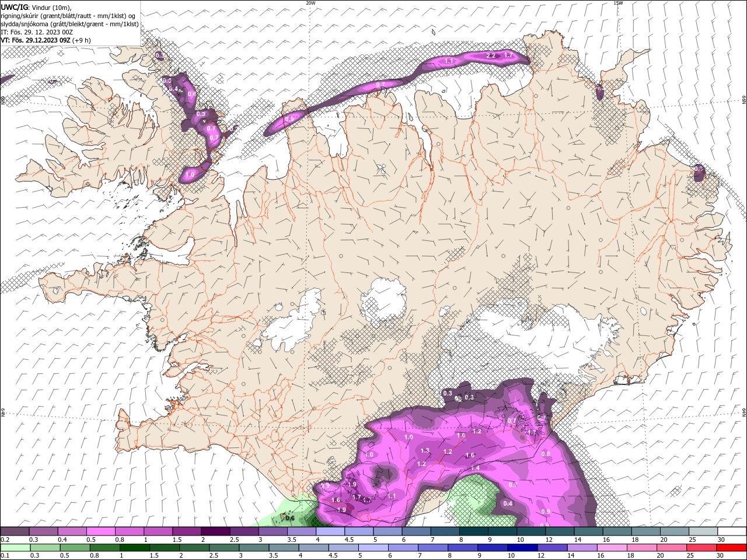
Task: Click the 15W longitude label
Action: (618, 3)
